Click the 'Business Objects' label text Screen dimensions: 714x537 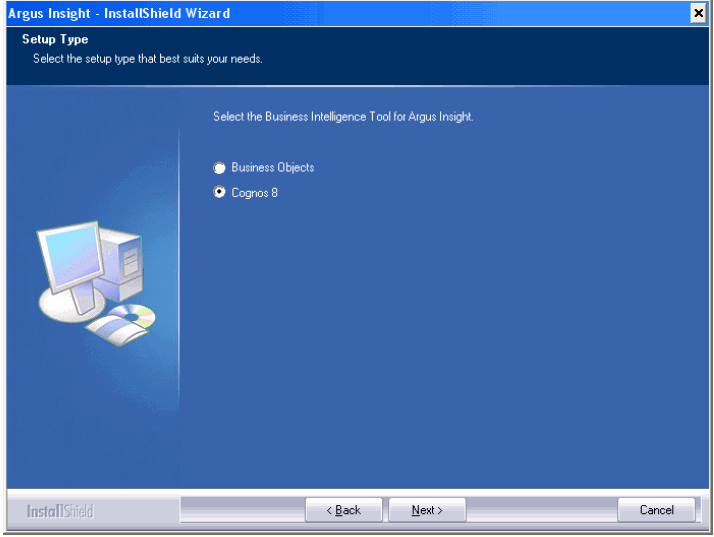tap(273, 168)
